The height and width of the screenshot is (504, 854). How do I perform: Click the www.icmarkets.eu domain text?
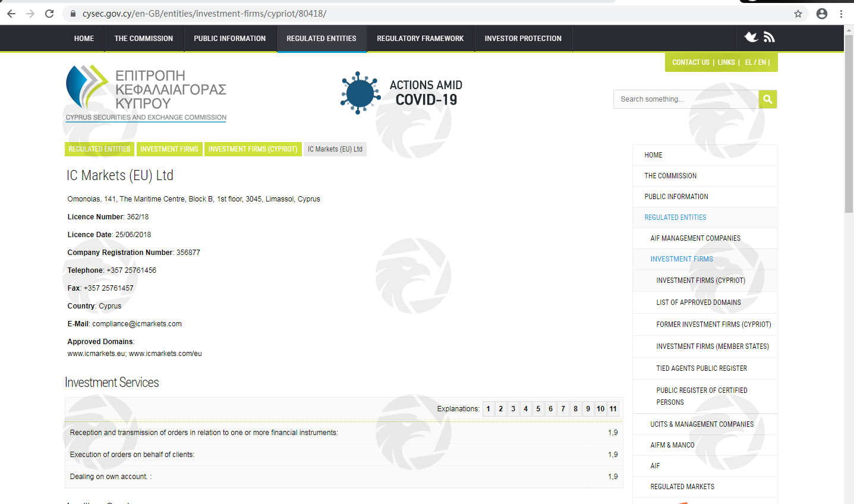96,354
